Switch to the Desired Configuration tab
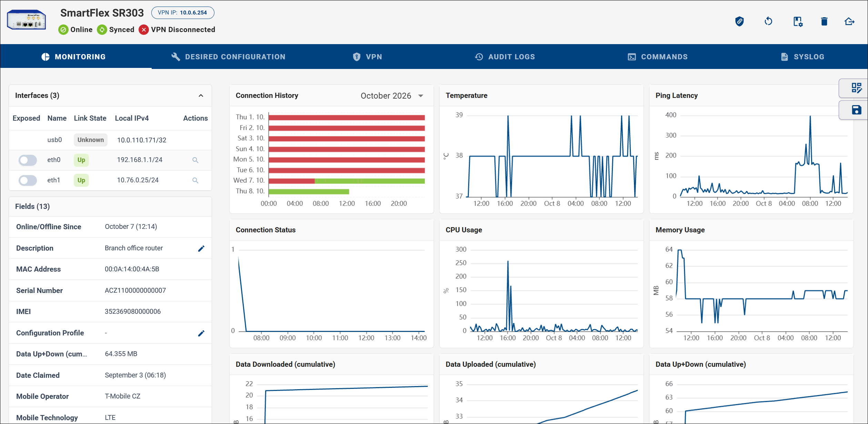The image size is (868, 424). [x=229, y=57]
